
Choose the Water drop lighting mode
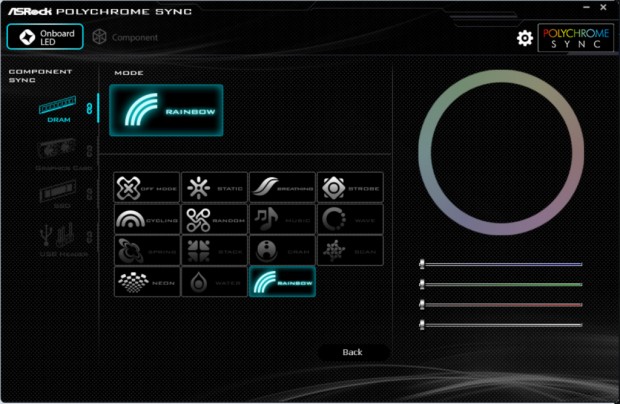[214, 282]
